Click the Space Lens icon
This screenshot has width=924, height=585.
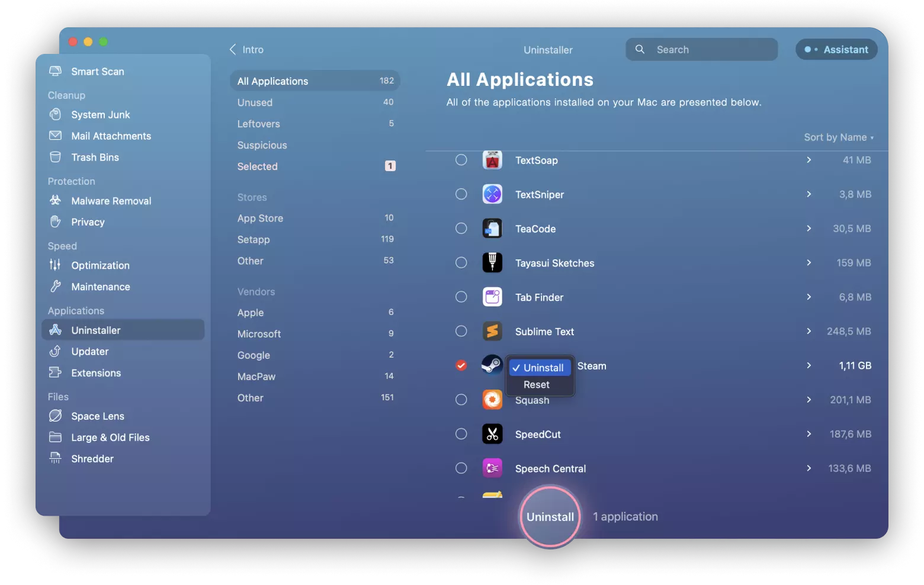pos(55,416)
